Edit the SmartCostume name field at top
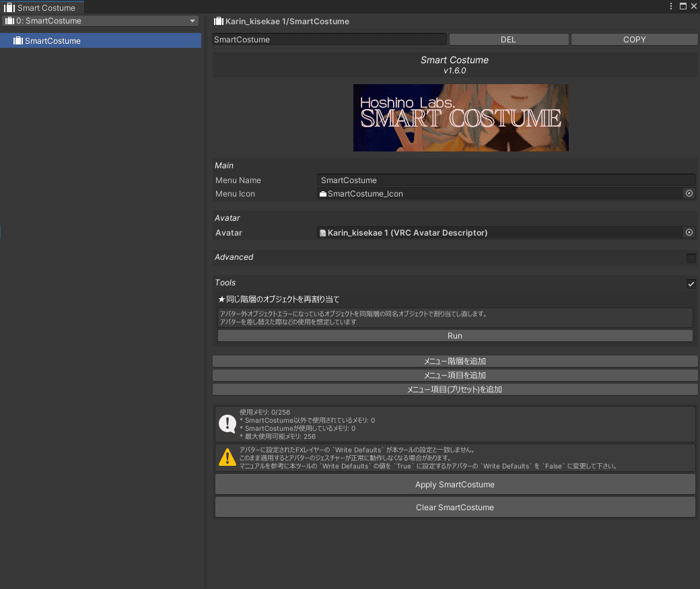 (329, 39)
